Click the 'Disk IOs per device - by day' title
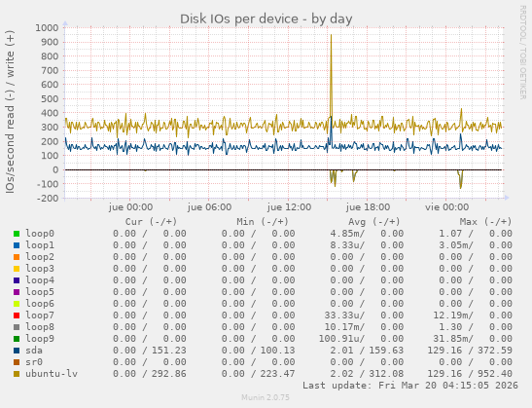 266,19
